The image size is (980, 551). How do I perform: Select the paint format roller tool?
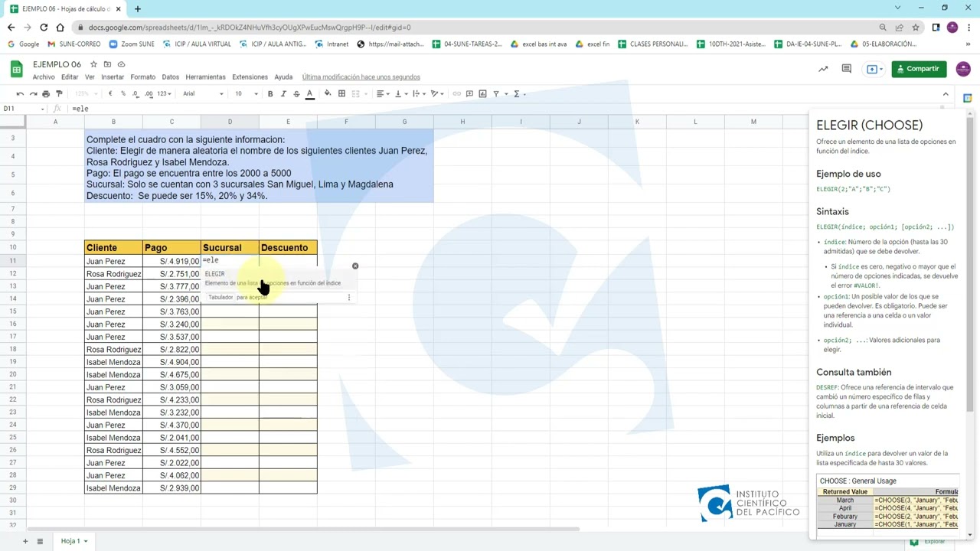59,94
